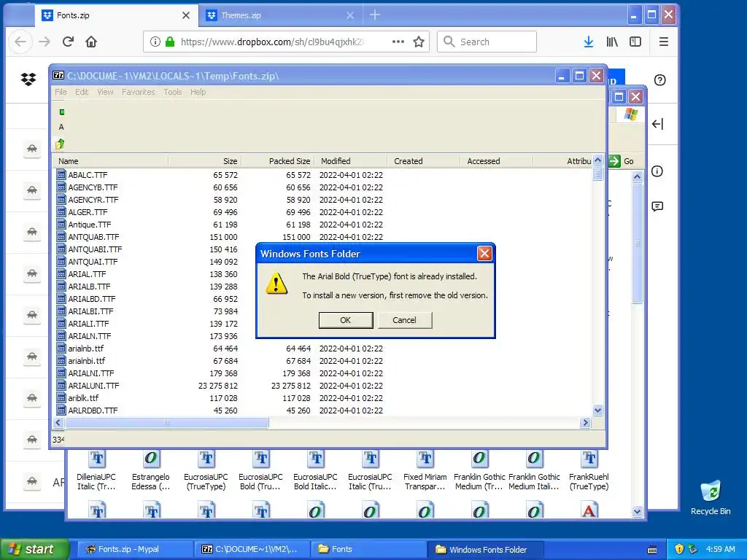Toggle browser sidebar icon

coord(635,42)
